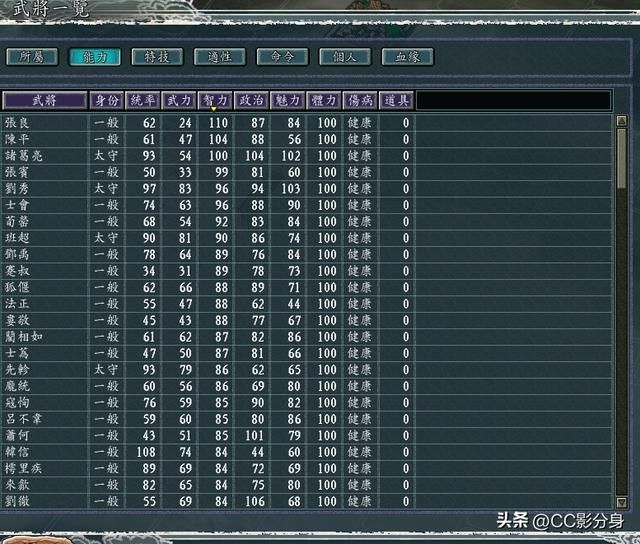Sort by the 智力 column header
The width and height of the screenshot is (640, 544).
tap(215, 100)
